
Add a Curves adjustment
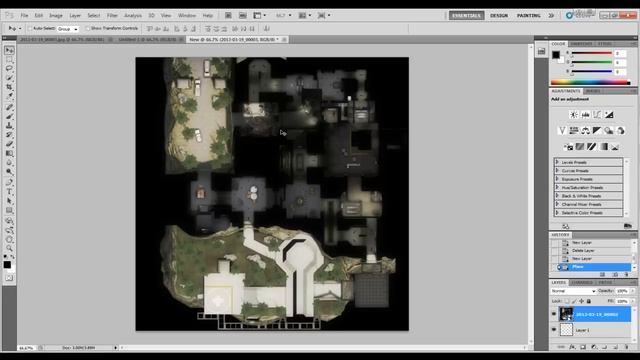[x=597, y=115]
